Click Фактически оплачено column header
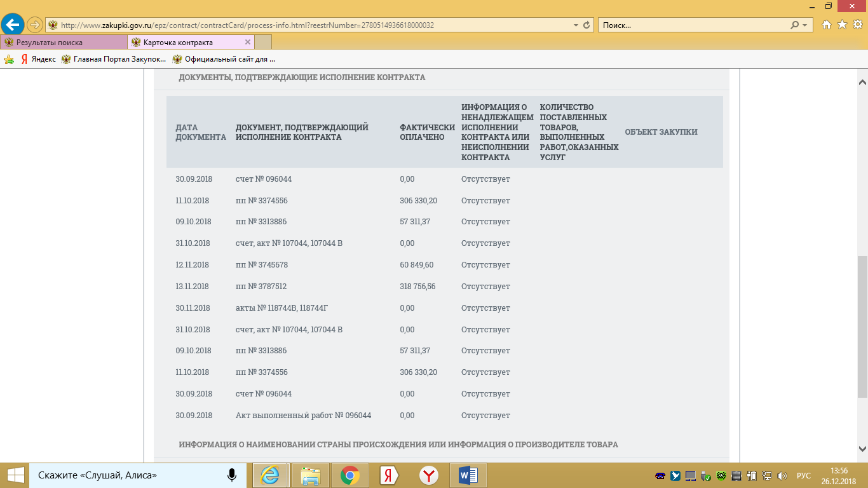Viewport: 868px width, 488px height. (x=427, y=132)
